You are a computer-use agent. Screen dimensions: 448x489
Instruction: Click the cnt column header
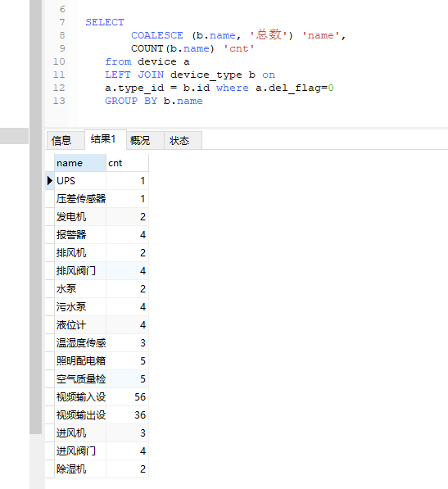(x=127, y=163)
